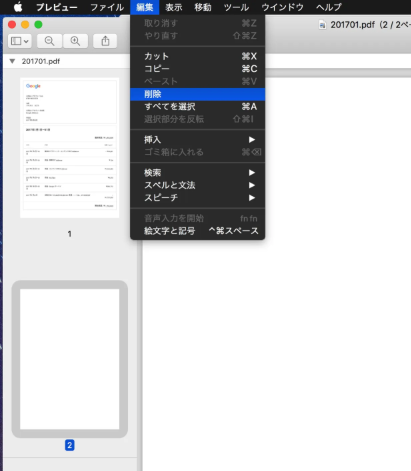Screen dimensions: 411x471
Task: Expand the 検索 submenu
Action: tap(198, 173)
